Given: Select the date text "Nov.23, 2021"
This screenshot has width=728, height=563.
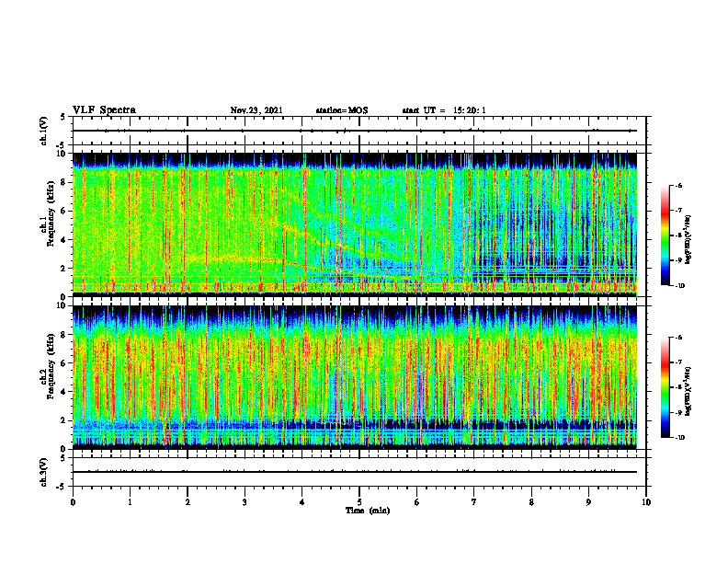Looking at the screenshot, I should point(256,110).
